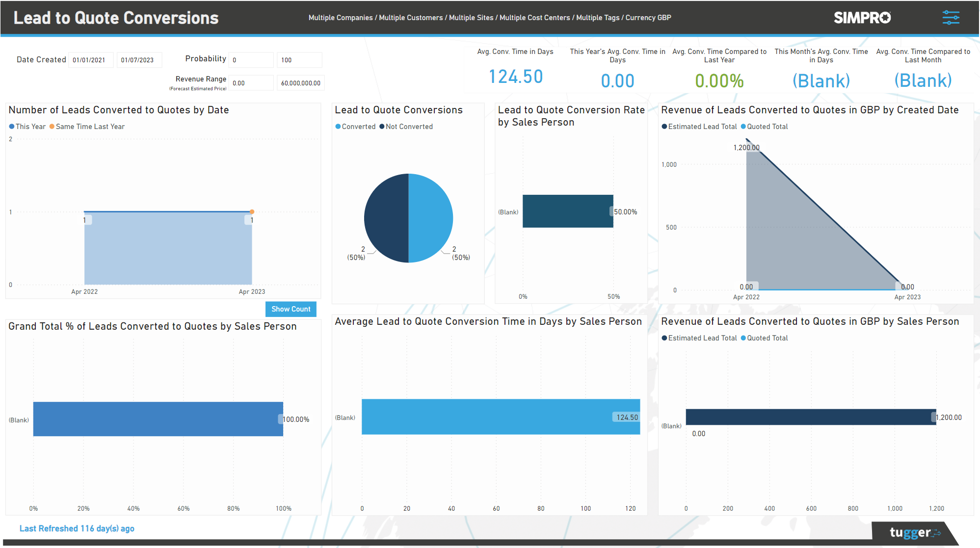980x548 pixels.
Task: Click the SIMPRO logo
Action: click(x=862, y=17)
